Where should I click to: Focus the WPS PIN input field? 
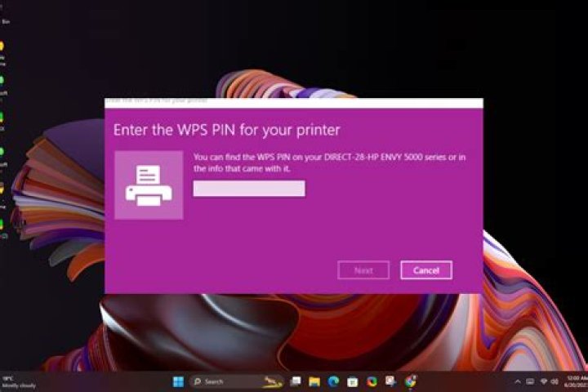(249, 189)
